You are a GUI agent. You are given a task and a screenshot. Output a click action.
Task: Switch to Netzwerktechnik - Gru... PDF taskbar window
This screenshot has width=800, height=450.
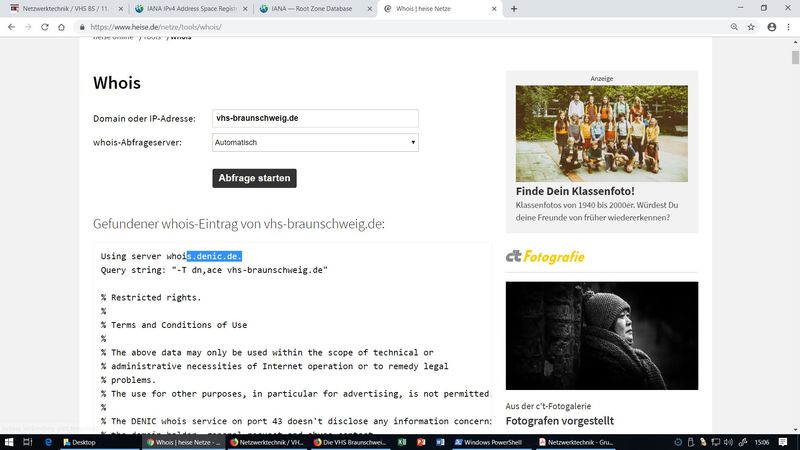[x=575, y=442]
